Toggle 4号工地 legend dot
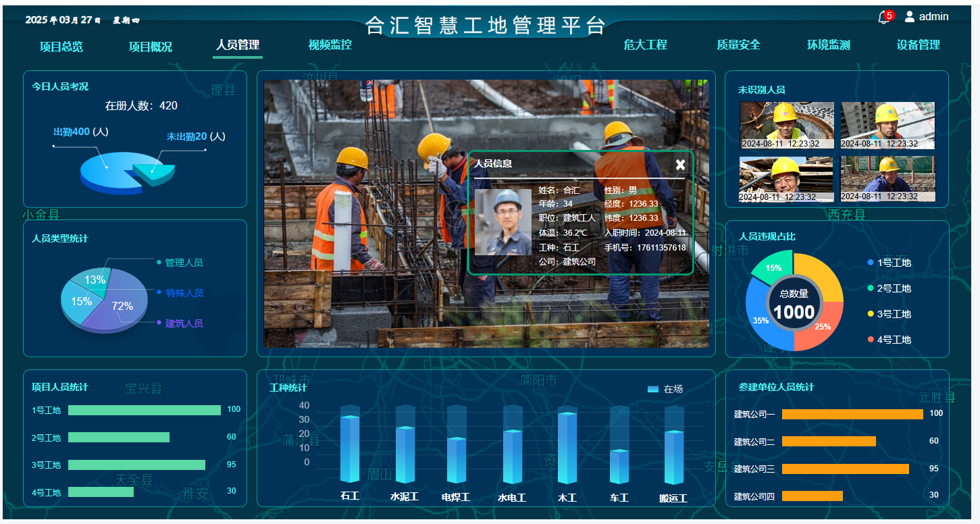980x524 pixels. coord(871,340)
